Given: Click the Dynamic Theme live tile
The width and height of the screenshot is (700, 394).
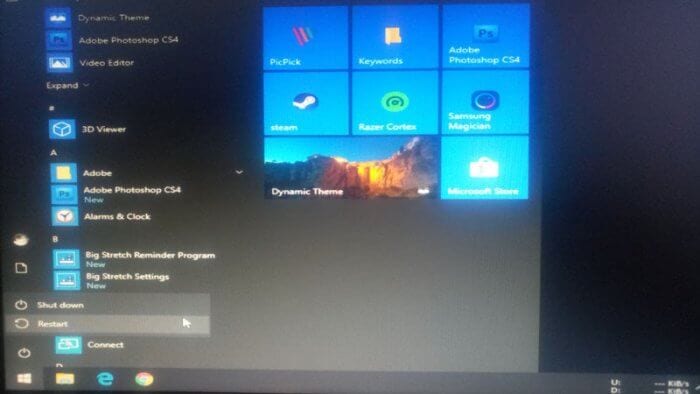Looking at the screenshot, I should [351, 168].
